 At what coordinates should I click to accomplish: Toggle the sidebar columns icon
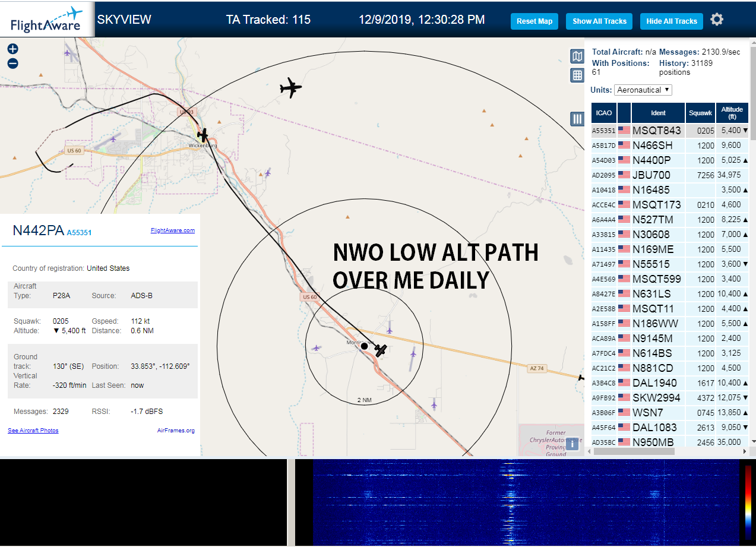point(577,119)
